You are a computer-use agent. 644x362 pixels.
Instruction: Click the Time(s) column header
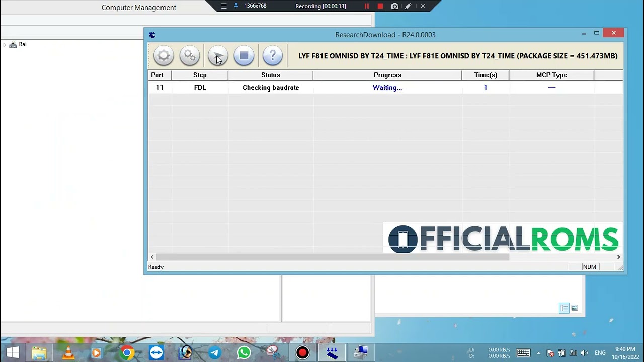(486, 75)
